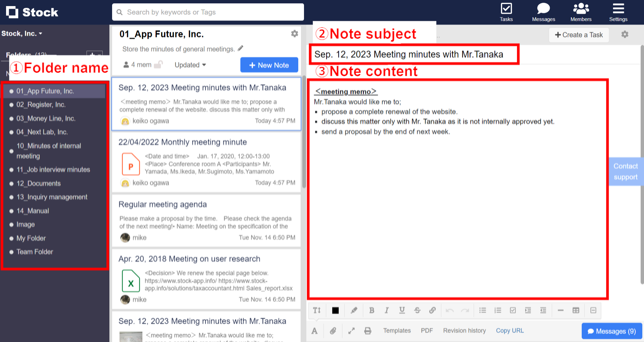Open the text size dropdown in toolbar

317,310
